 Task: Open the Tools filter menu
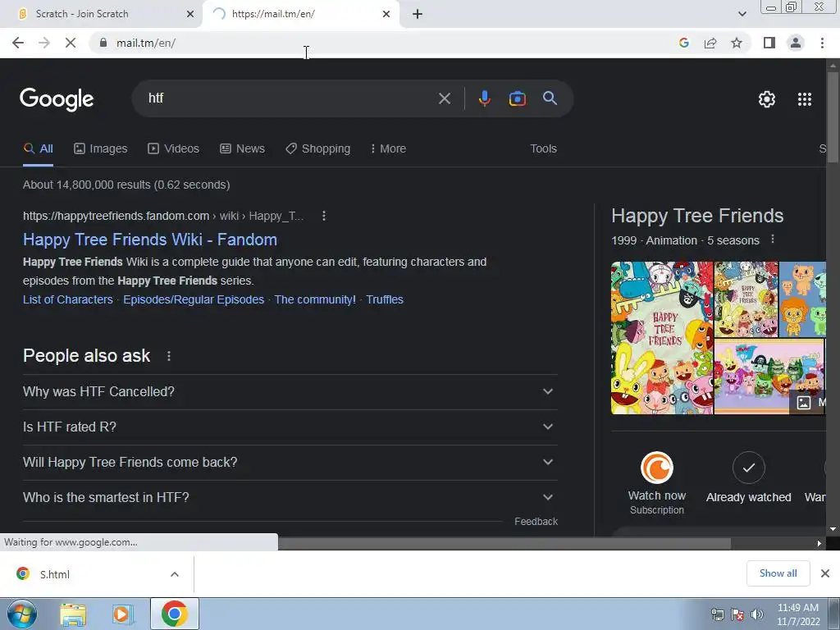pyautogui.click(x=543, y=149)
